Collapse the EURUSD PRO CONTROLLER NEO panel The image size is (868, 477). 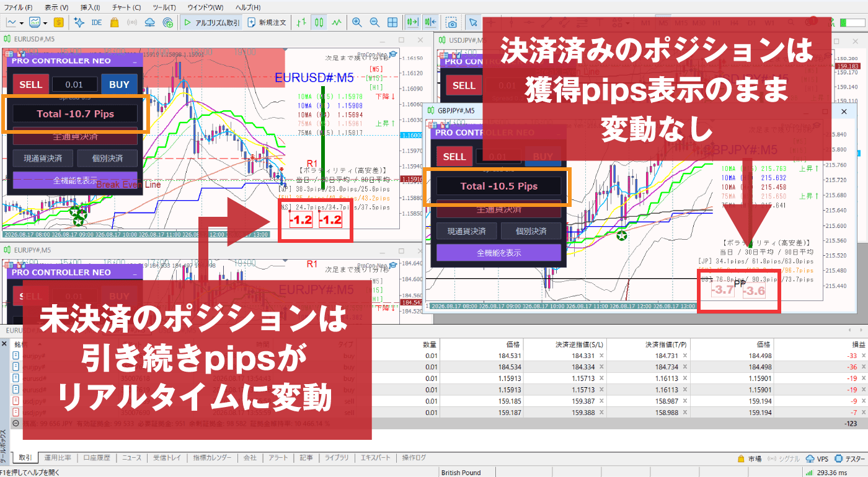tap(135, 61)
